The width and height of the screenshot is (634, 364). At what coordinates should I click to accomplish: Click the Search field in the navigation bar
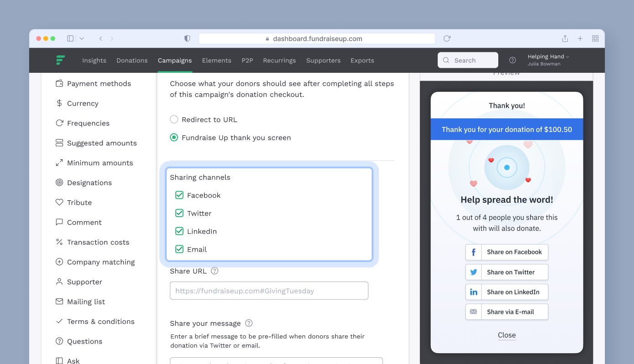(x=468, y=60)
